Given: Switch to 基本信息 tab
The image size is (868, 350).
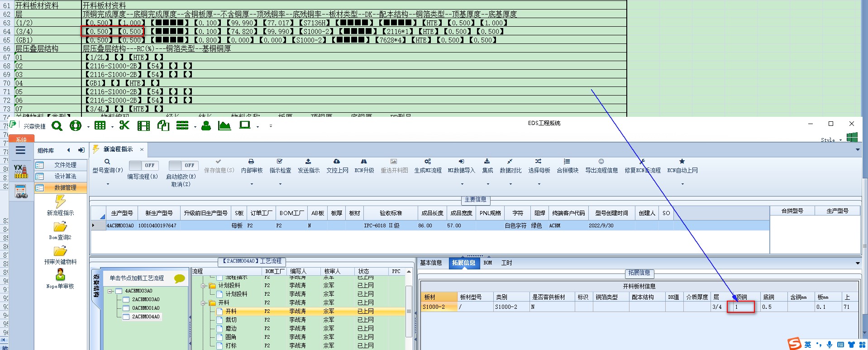Looking at the screenshot, I should click(x=431, y=263).
